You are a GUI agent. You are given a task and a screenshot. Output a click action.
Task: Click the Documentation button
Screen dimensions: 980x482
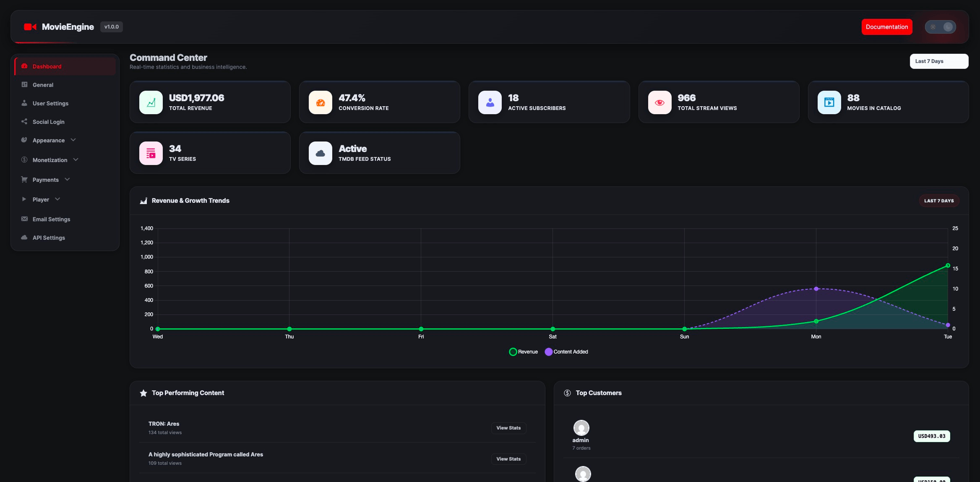886,27
